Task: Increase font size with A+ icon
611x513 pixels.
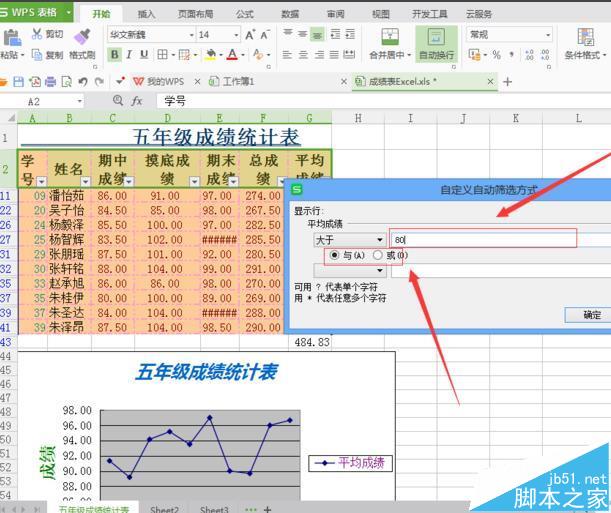Action: click(x=250, y=35)
